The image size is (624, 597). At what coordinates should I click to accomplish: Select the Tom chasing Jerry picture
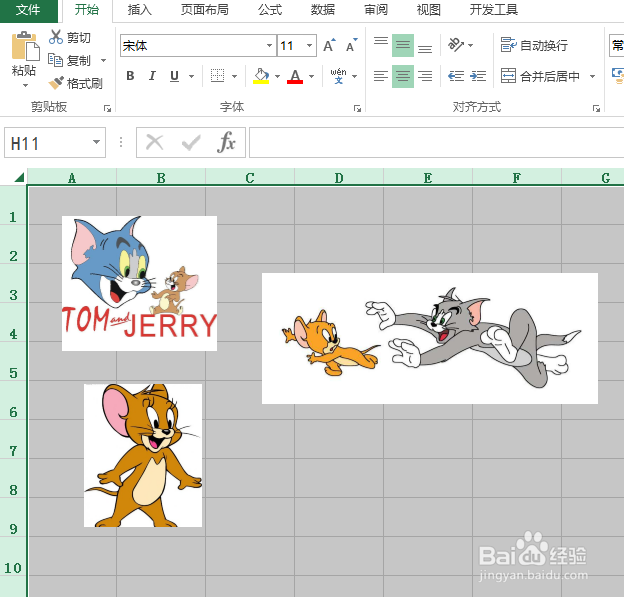click(x=430, y=338)
